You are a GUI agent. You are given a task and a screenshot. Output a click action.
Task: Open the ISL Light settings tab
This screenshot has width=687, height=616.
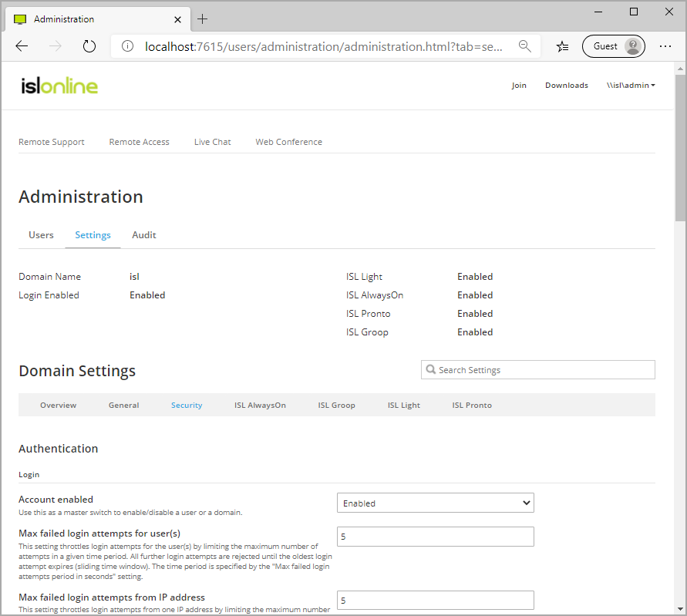[x=403, y=406]
